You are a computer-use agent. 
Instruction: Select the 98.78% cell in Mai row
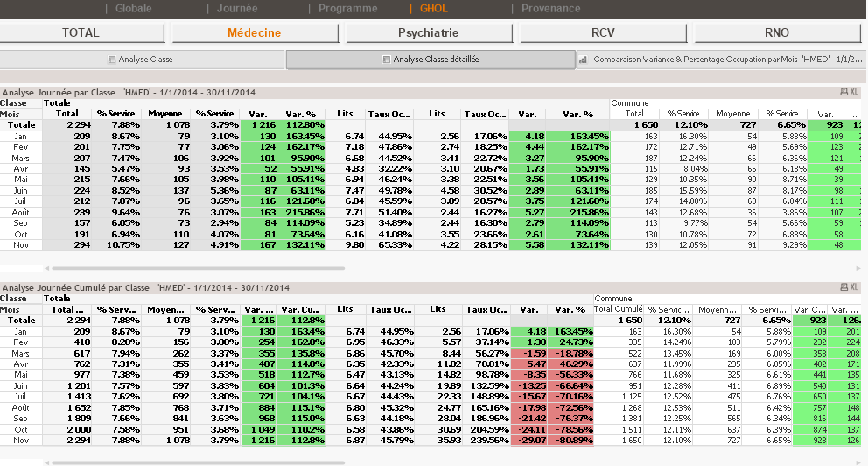coord(486,375)
